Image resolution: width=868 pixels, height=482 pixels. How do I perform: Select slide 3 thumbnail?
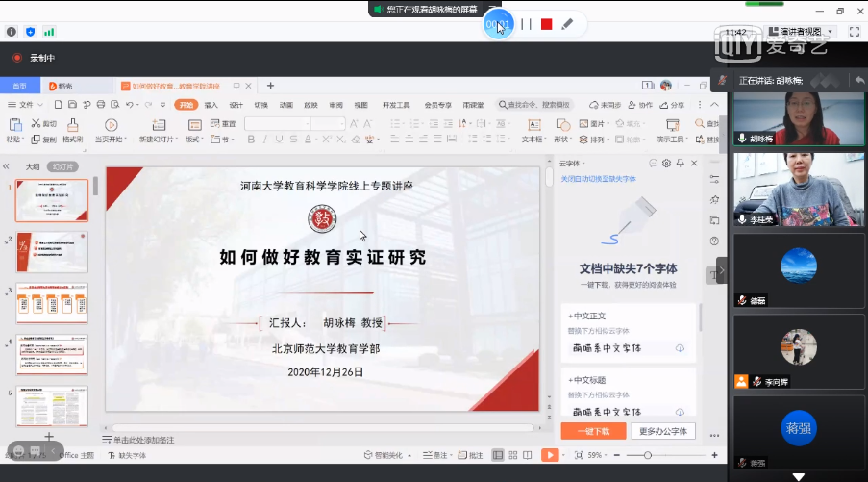[52, 303]
